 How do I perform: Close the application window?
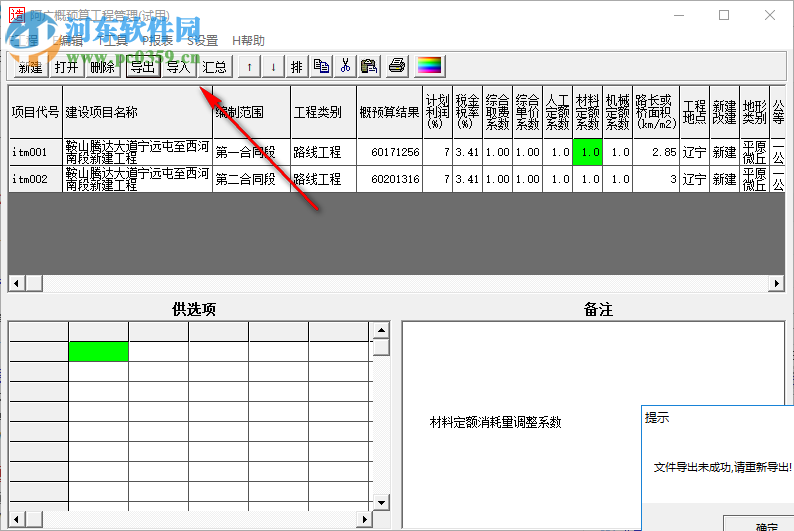(770, 15)
